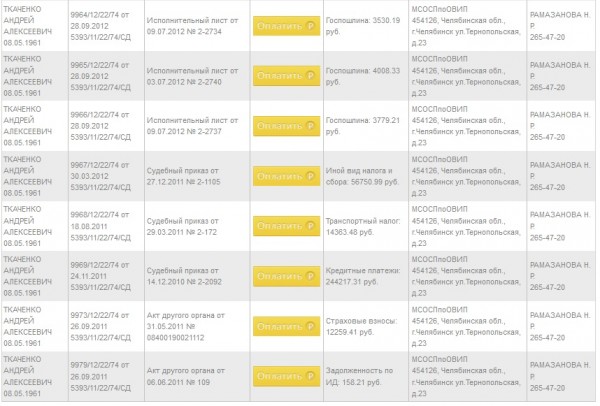Click bailiff РАМАЗАНОВА Н. Р. in Госпошлина 3530.19 row
This screenshot has width=600, height=406.
pyautogui.click(x=559, y=26)
